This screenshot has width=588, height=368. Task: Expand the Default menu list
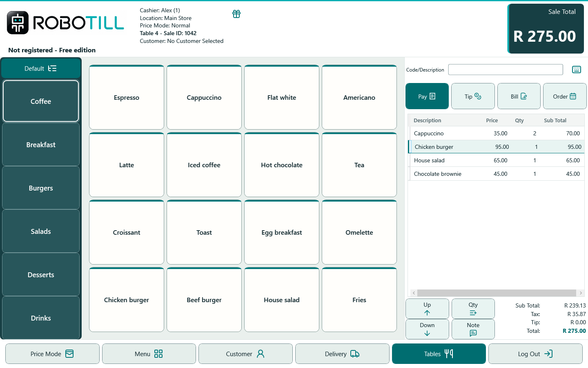41,68
